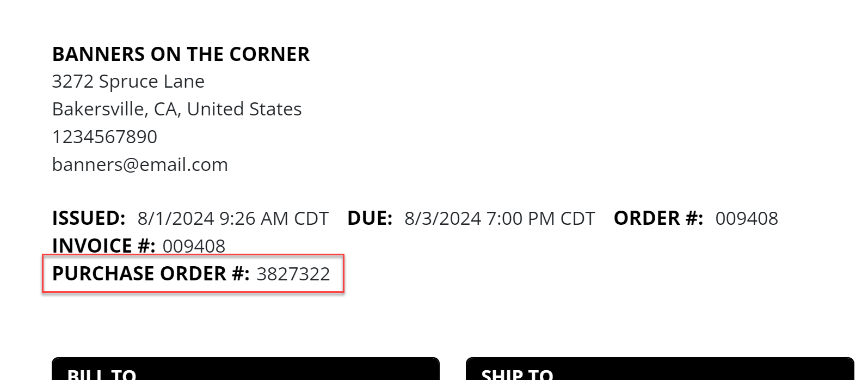The height and width of the screenshot is (380, 868).
Task: Select the order number 009408 next to ORDER #
Action: 747,219
